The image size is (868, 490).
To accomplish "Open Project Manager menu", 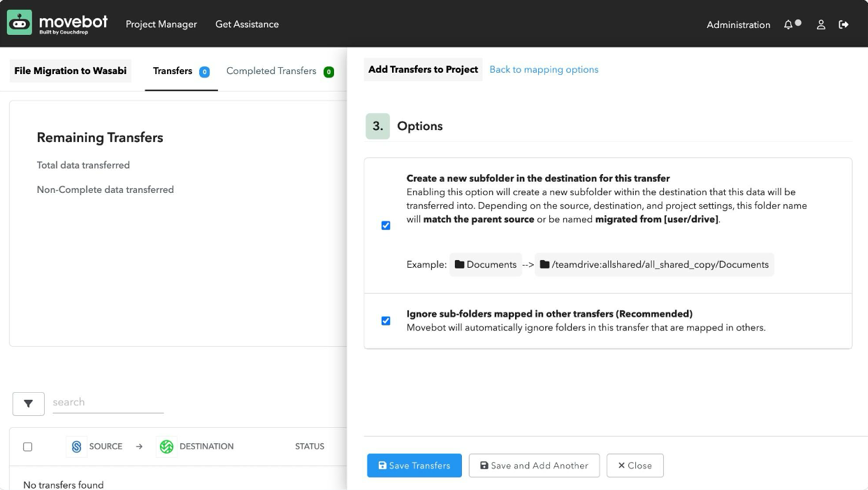I will (x=161, y=24).
